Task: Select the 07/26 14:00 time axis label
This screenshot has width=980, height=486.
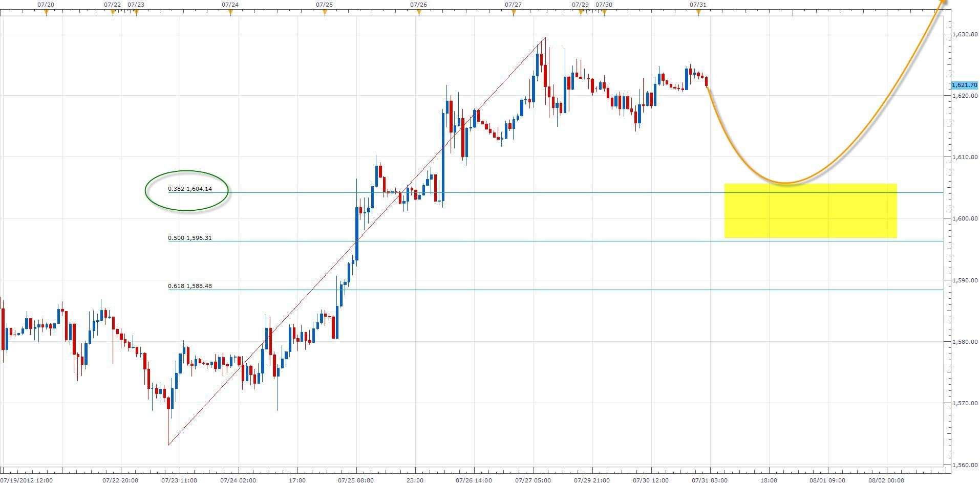Action: pyautogui.click(x=474, y=480)
